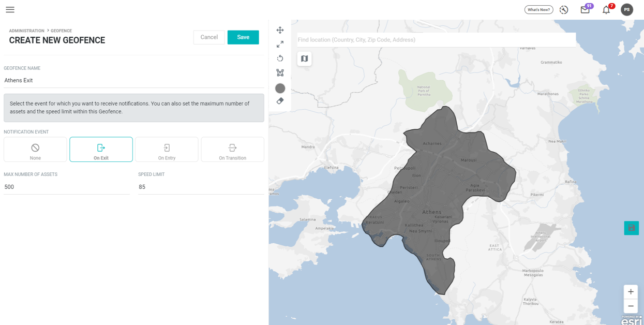Select the rotate geofence tool

click(x=280, y=58)
